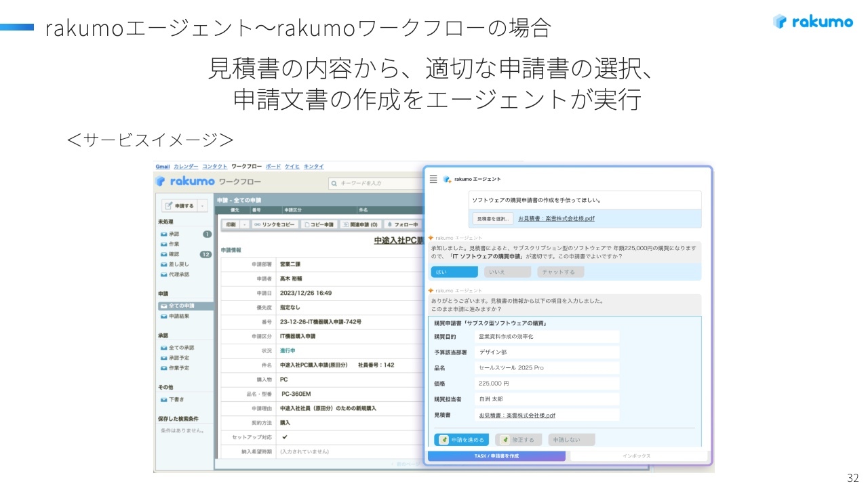Click 申請を進める button
868x488 pixels.
pos(461,440)
